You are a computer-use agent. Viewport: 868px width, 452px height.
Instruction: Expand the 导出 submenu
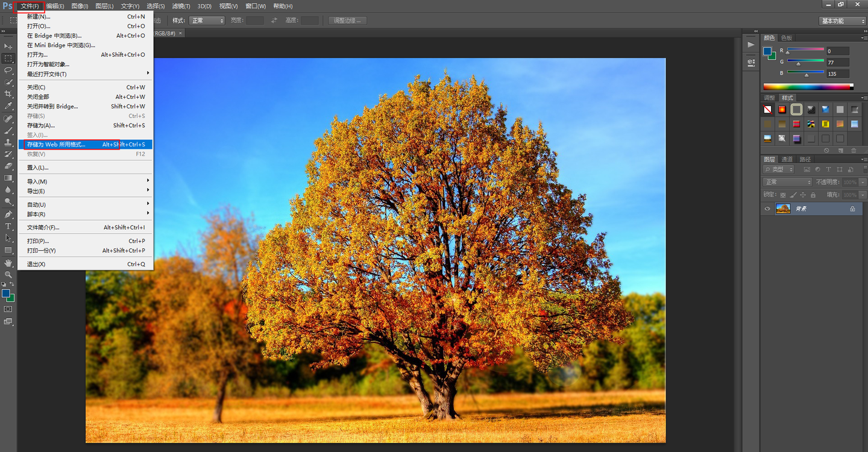point(86,191)
